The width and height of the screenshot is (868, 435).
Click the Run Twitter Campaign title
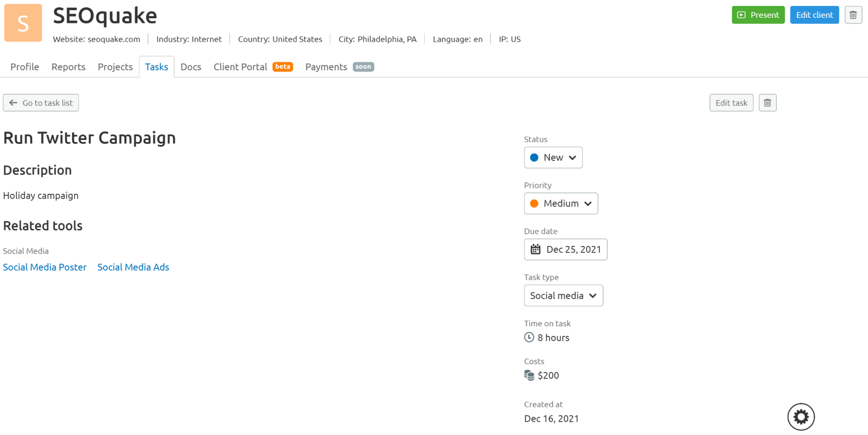click(x=89, y=138)
